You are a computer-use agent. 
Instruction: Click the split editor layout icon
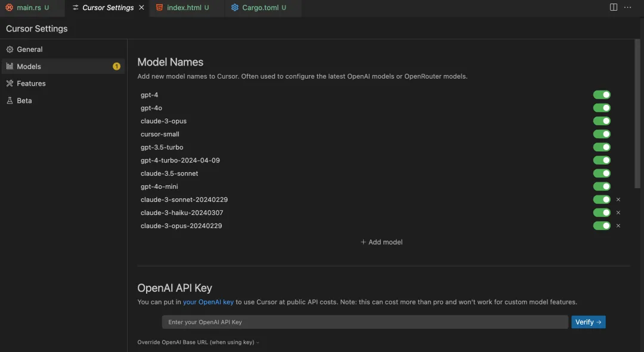pyautogui.click(x=613, y=7)
